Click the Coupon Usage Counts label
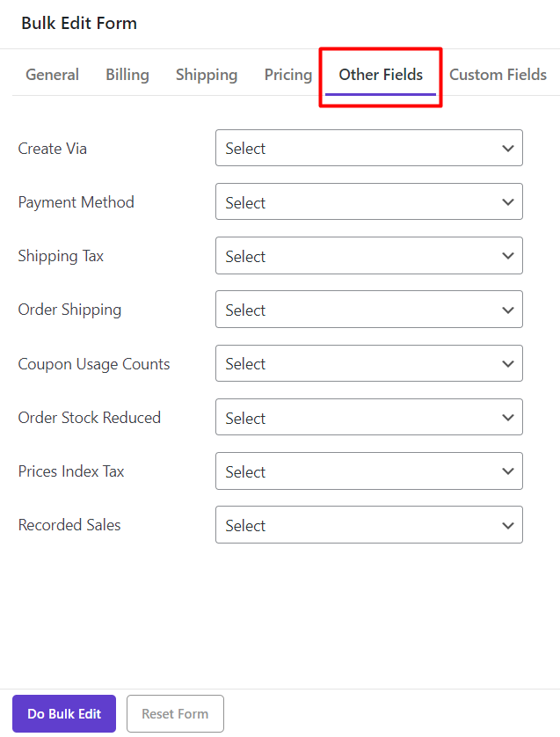Image resolution: width=560 pixels, height=737 pixels. [x=94, y=364]
